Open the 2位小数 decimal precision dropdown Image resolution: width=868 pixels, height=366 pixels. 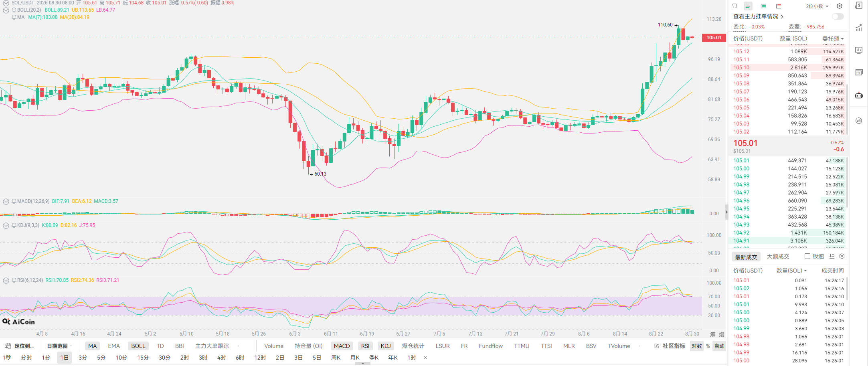[817, 6]
